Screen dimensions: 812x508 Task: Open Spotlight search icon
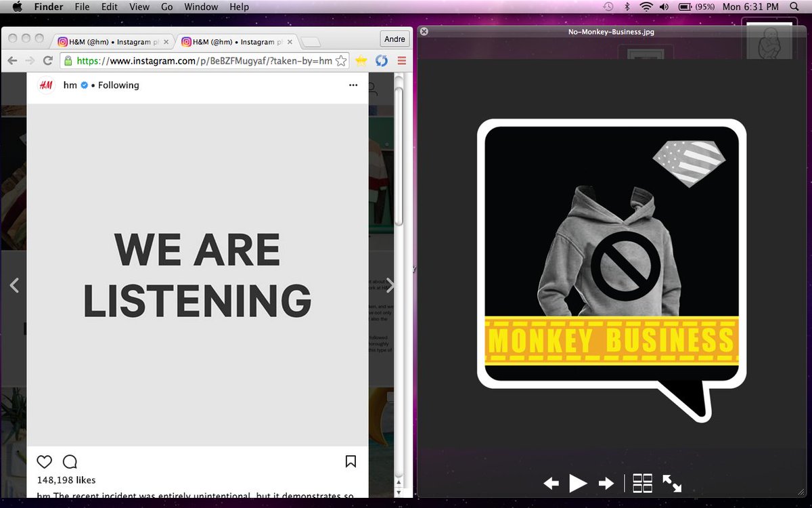coord(794,7)
